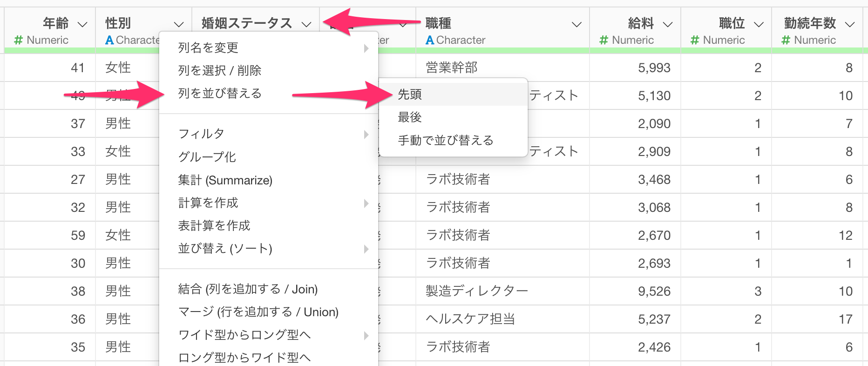Open the 給料 column dropdown chevron
The image size is (868, 366).
[x=667, y=24]
